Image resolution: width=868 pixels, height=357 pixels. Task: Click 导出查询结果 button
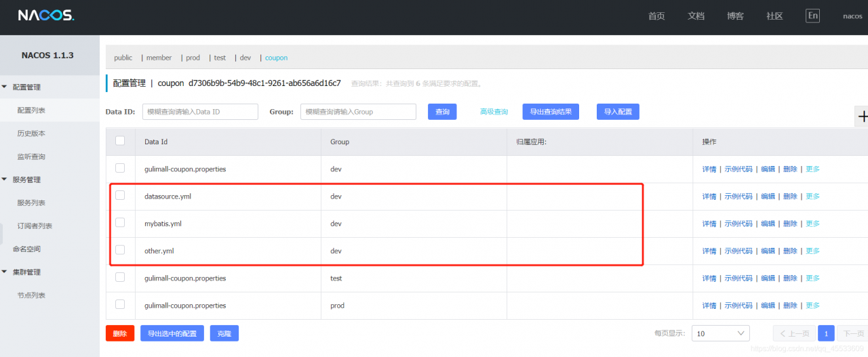(x=551, y=112)
